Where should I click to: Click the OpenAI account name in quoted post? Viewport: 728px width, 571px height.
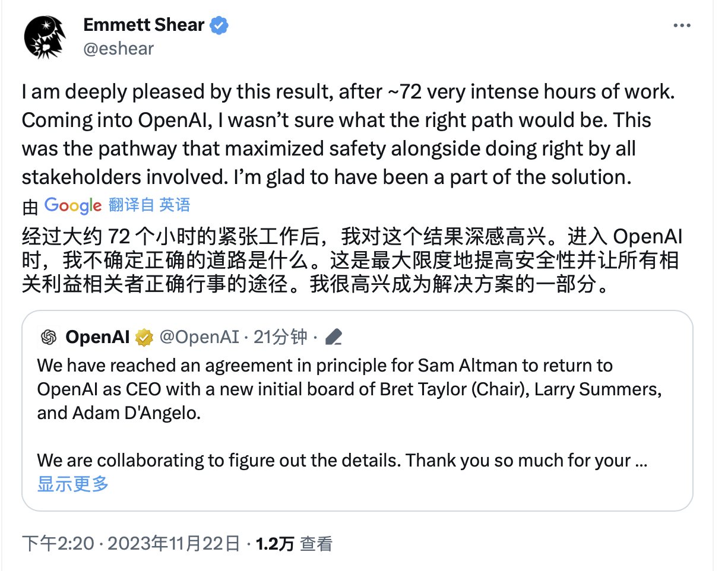pos(97,337)
